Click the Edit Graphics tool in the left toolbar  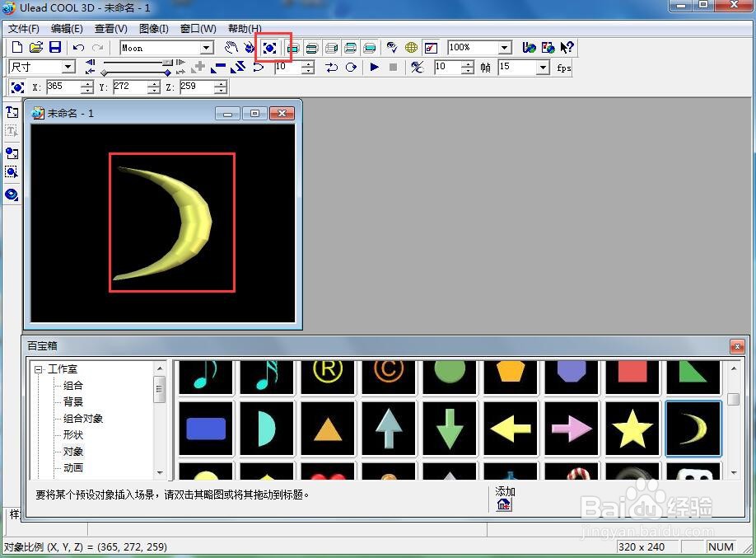(12, 171)
